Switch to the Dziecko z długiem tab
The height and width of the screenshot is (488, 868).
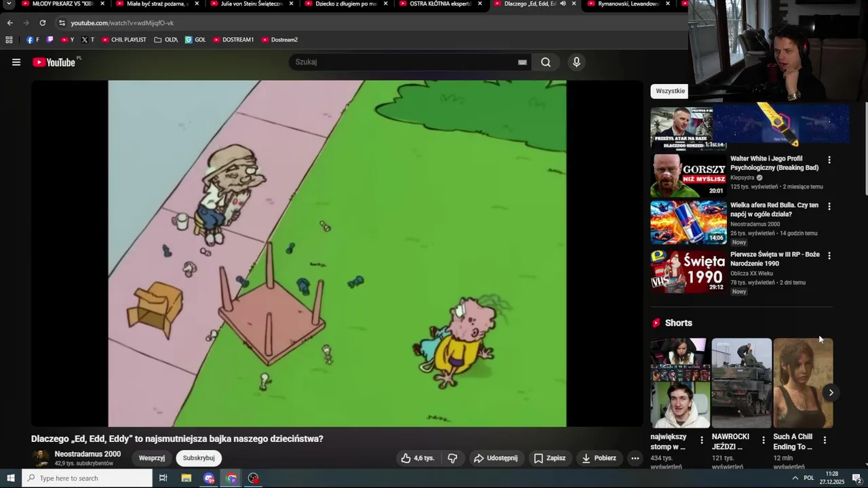point(344,4)
